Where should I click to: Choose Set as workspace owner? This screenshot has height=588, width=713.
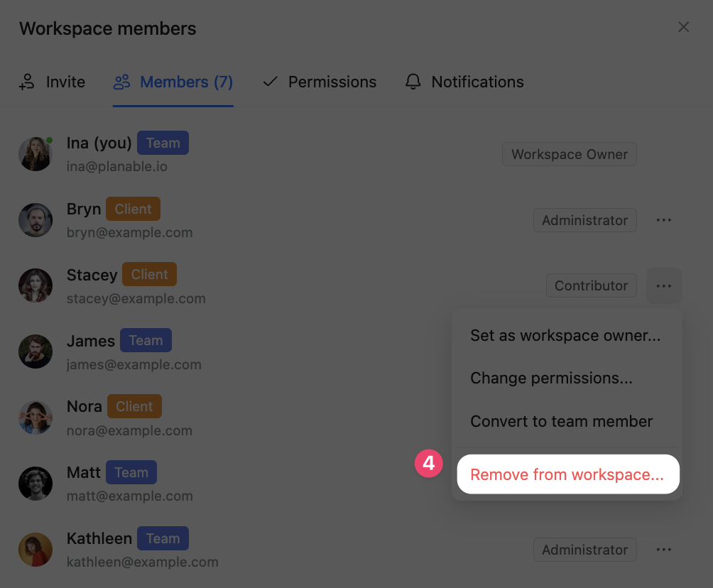coord(565,335)
